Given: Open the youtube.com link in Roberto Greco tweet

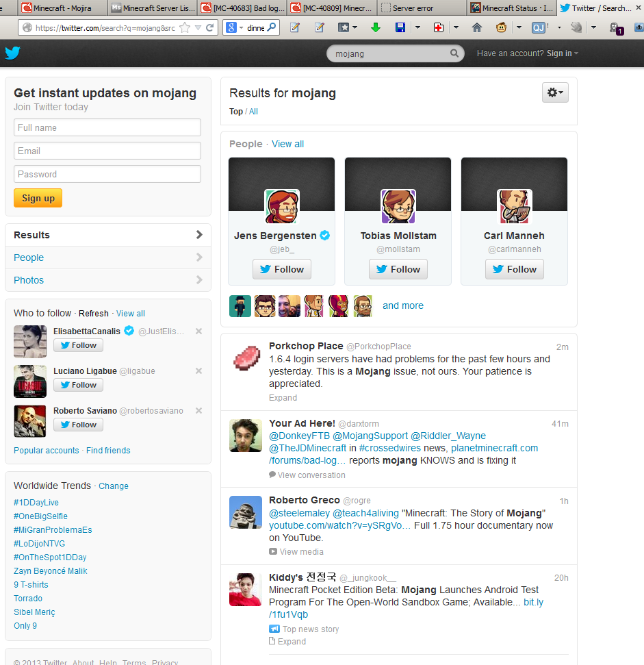Looking at the screenshot, I should coord(340,525).
